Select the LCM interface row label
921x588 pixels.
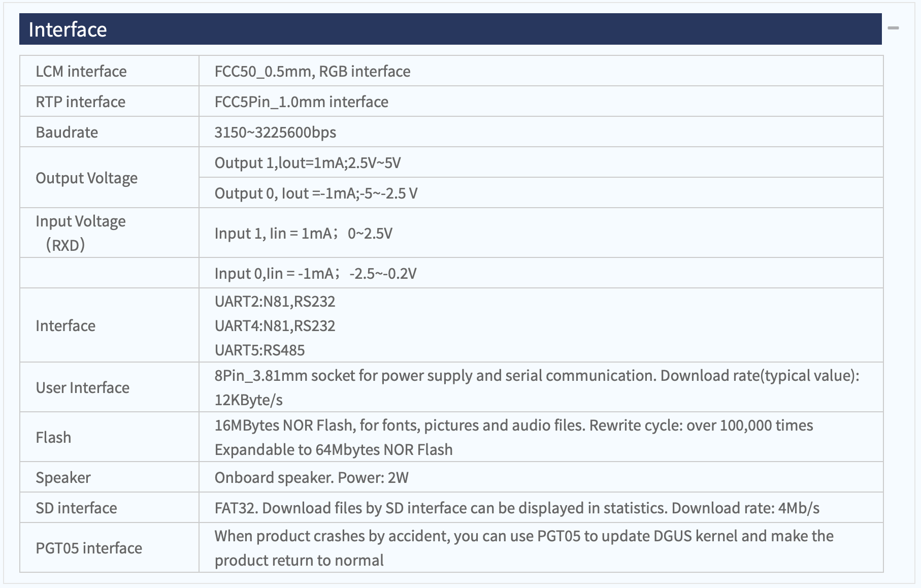[81, 71]
